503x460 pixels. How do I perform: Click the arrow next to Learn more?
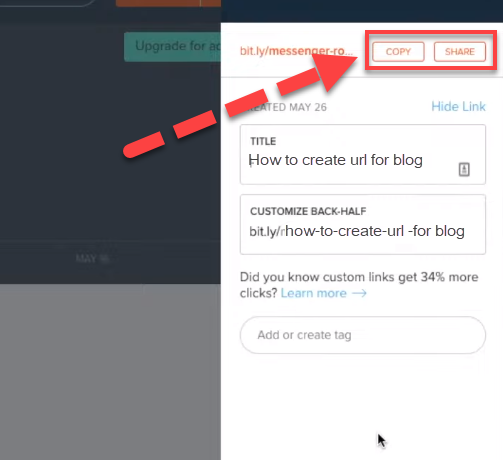point(359,293)
